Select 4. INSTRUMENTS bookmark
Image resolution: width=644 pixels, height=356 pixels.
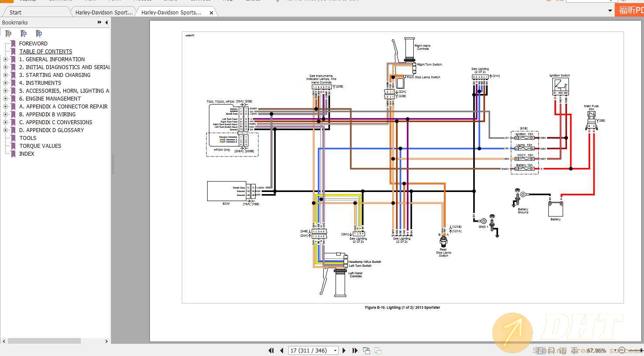click(40, 83)
